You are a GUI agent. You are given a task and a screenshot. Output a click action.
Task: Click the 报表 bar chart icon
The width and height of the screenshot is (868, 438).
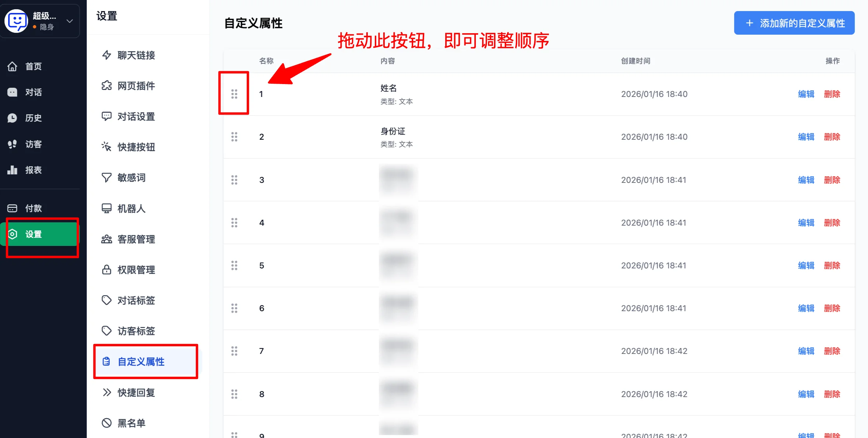click(x=12, y=170)
